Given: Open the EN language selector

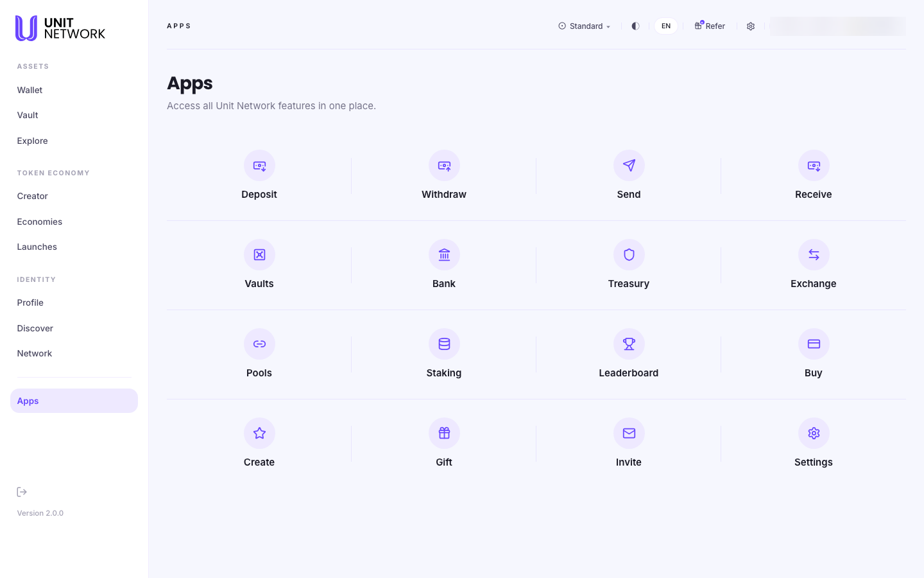Looking at the screenshot, I should click(x=666, y=26).
